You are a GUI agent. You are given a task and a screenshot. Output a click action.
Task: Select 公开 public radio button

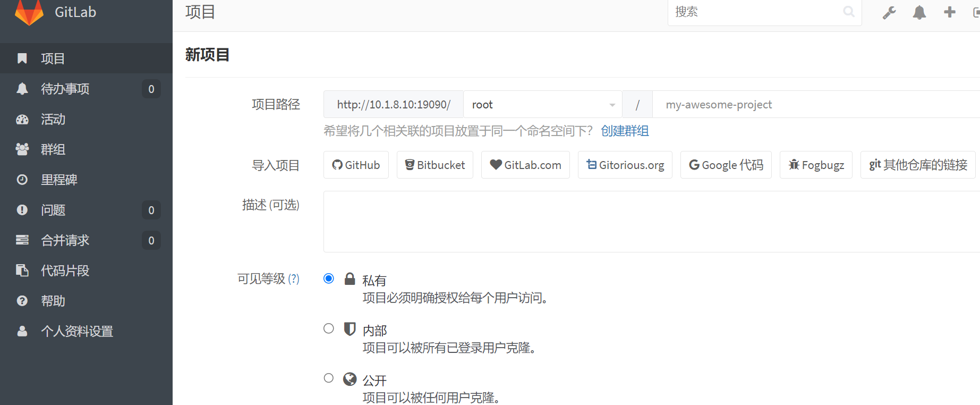329,378
